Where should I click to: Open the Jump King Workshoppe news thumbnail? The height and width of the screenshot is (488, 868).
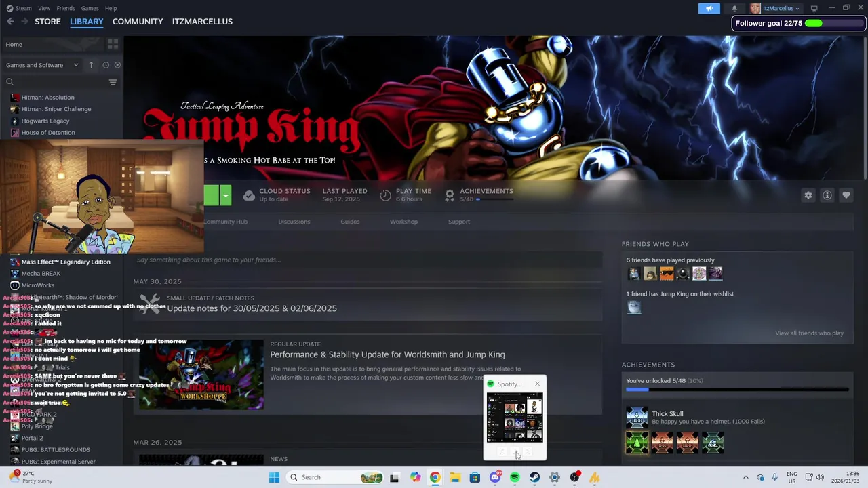[x=201, y=375]
